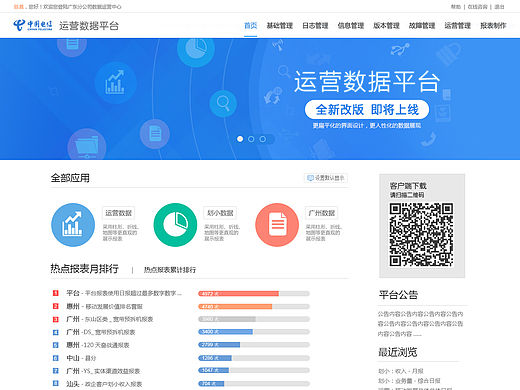Click the gray progress bar of rank 3
The height and width of the screenshot is (390, 520).
point(227,319)
